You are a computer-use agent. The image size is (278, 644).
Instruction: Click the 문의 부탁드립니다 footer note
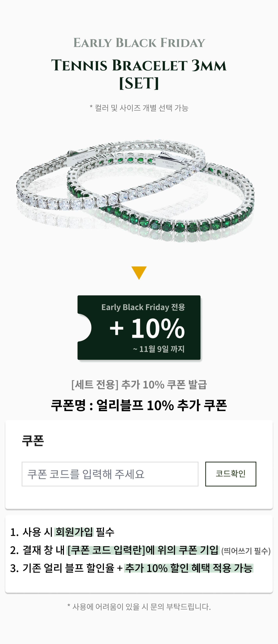click(x=139, y=607)
